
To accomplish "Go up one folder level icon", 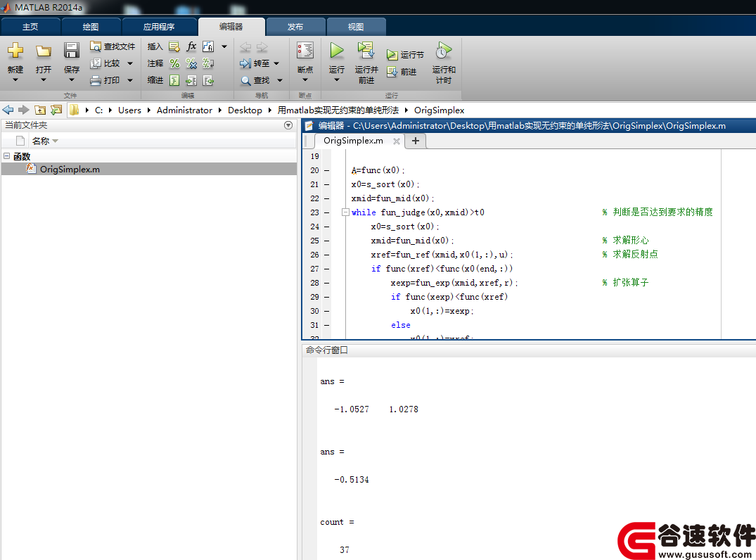I will (x=41, y=110).
